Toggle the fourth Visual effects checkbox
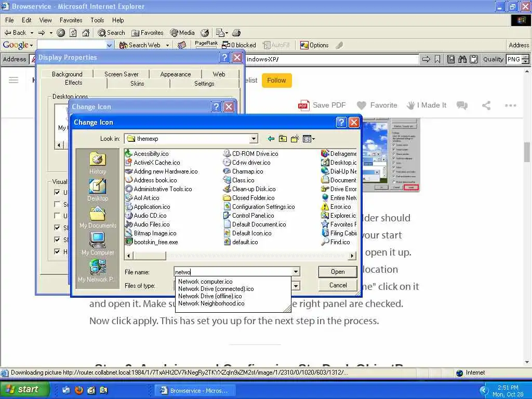The image size is (532, 399). pyautogui.click(x=57, y=228)
